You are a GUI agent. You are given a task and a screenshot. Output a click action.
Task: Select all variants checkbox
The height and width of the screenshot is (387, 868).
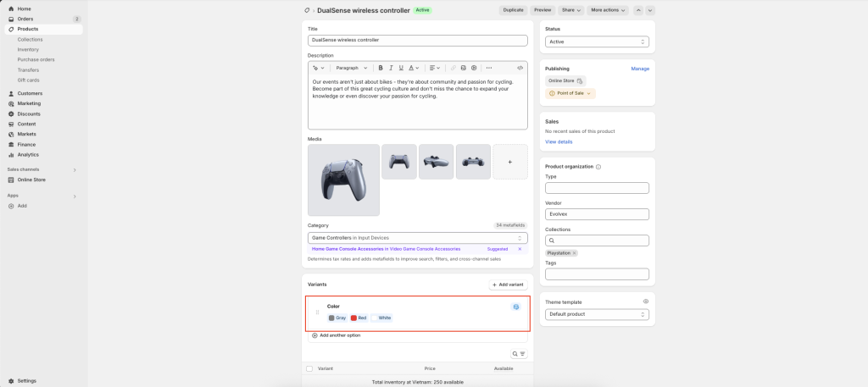point(309,368)
